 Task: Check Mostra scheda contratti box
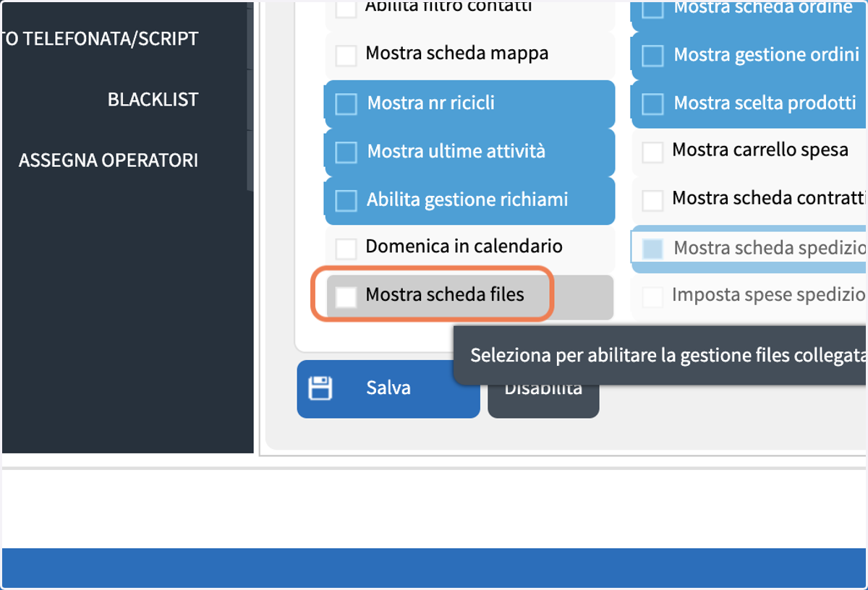(653, 200)
